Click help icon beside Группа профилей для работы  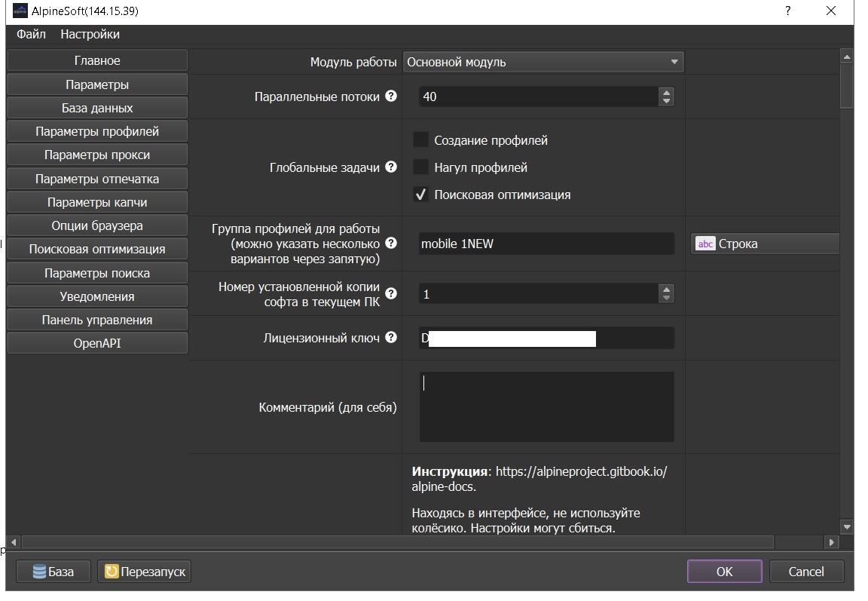tap(391, 243)
